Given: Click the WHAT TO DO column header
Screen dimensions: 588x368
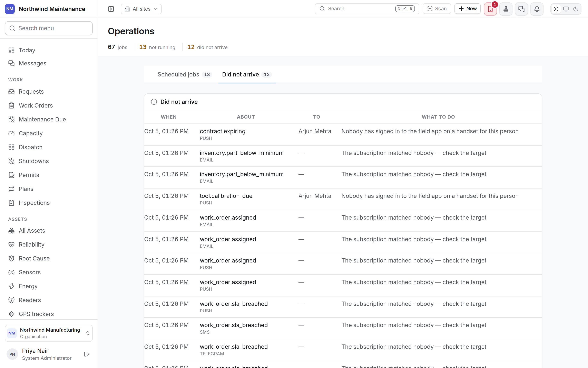Looking at the screenshot, I should point(438,117).
